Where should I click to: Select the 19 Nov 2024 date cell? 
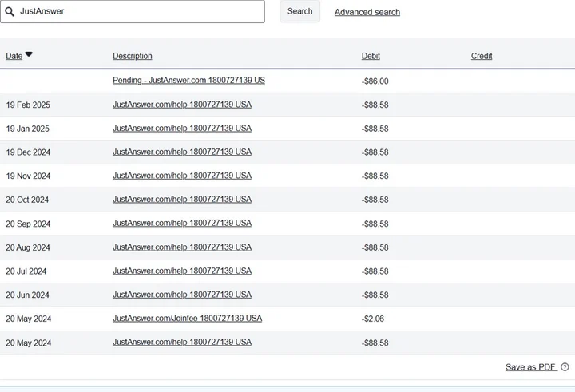pyautogui.click(x=28, y=176)
